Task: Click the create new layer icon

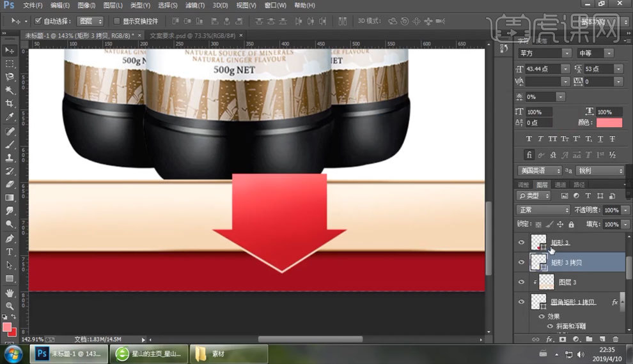Action: click(602, 339)
